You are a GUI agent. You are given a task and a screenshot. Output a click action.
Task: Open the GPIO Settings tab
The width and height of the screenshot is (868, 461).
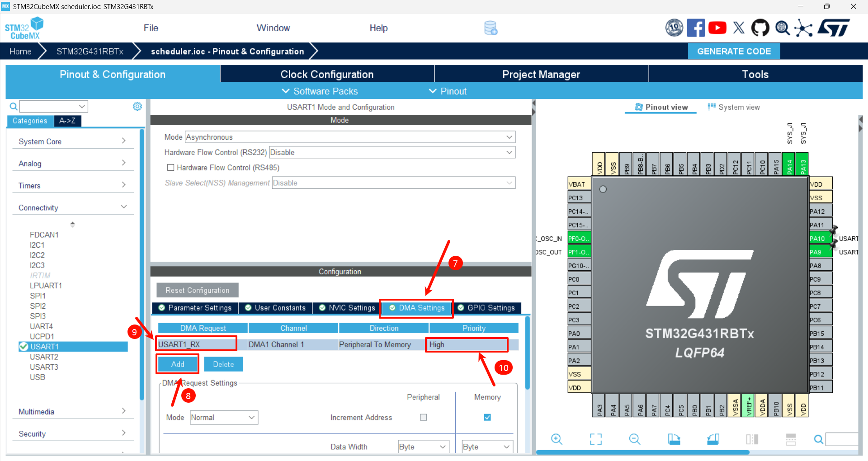(486, 308)
